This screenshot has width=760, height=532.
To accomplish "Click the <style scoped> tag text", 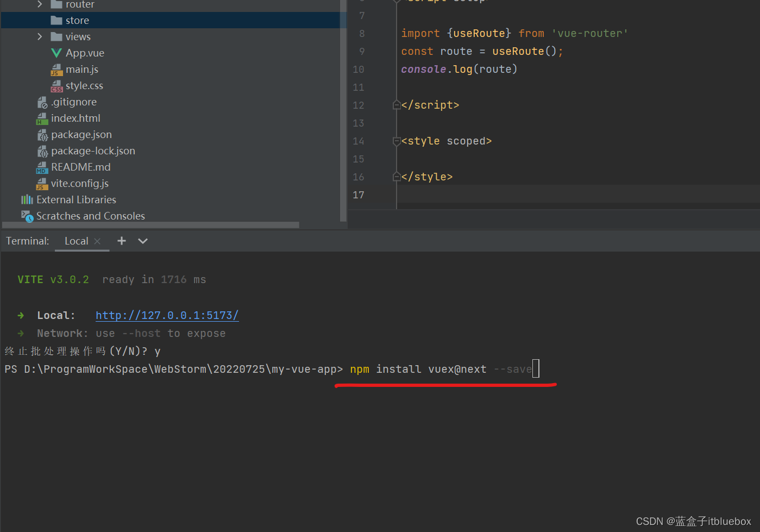I will pyautogui.click(x=447, y=141).
